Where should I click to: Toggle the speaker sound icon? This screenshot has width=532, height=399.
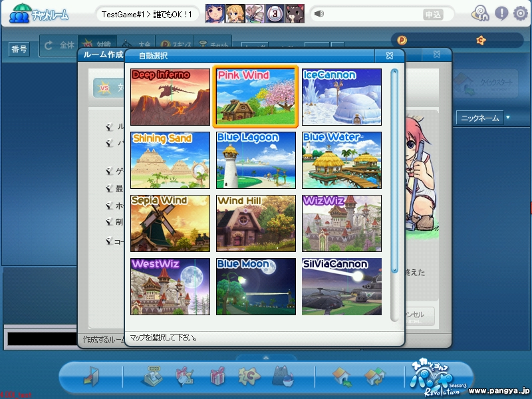click(319, 13)
